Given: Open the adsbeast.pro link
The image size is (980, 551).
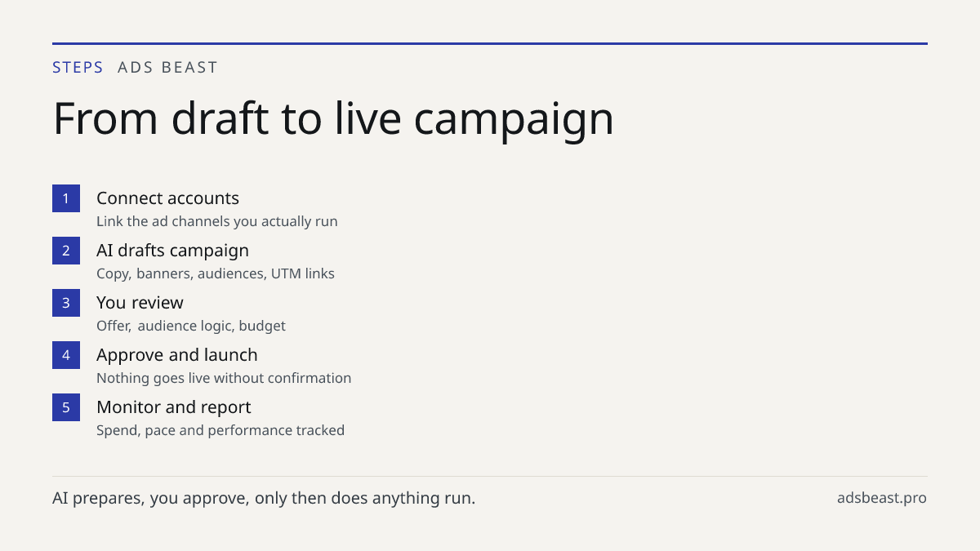Looking at the screenshot, I should click(882, 498).
